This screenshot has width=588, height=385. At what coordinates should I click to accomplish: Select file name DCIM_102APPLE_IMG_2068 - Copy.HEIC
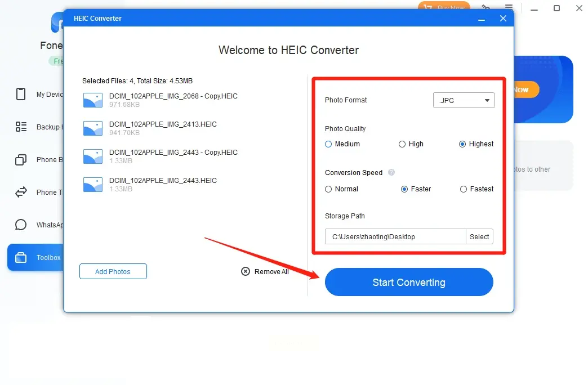[173, 96]
